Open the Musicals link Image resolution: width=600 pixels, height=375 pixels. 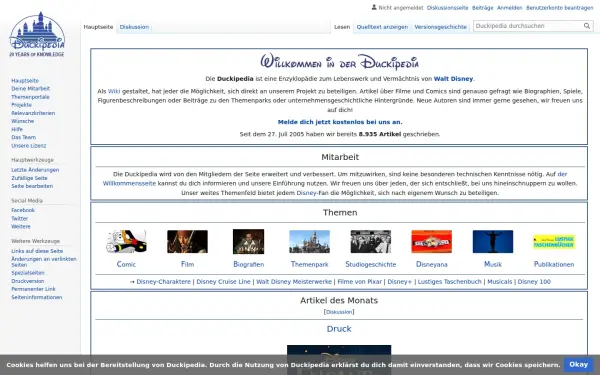pos(500,282)
